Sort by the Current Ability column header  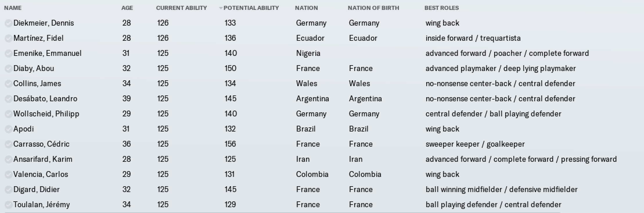click(x=181, y=8)
